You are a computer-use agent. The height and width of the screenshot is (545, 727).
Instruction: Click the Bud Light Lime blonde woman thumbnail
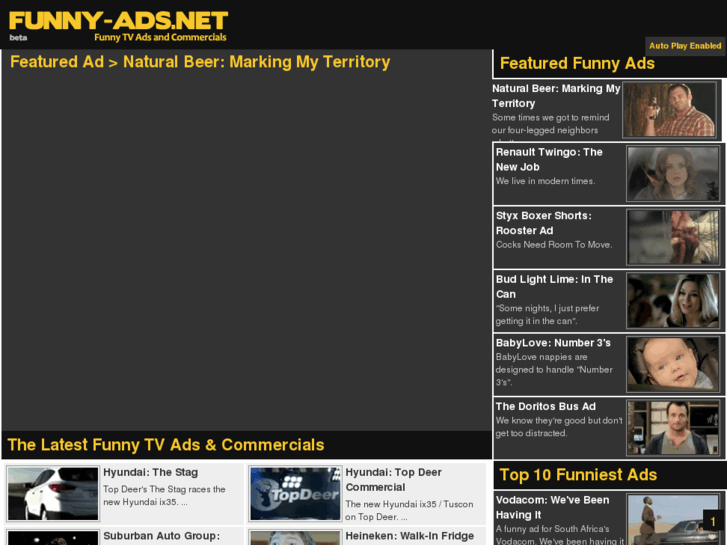673,301
